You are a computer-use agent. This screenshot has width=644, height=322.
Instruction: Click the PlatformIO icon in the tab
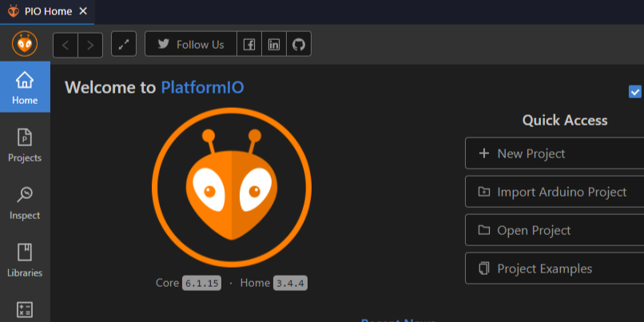click(x=14, y=11)
